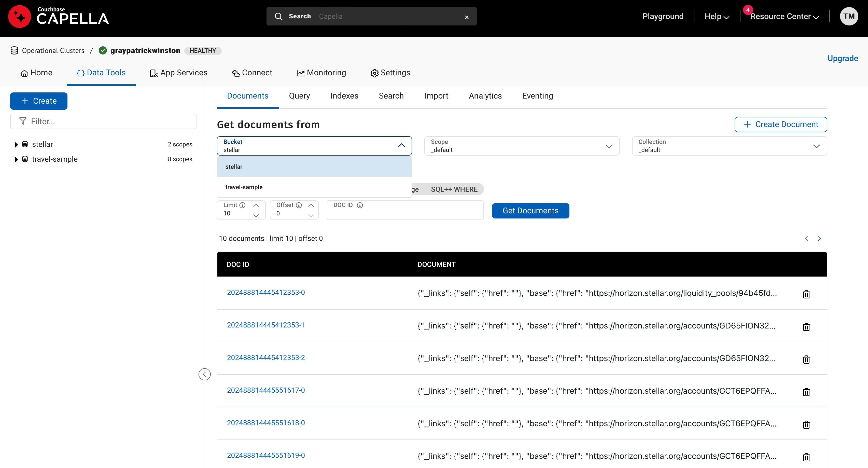Click the Upgrade link
868x468 pixels.
[842, 58]
